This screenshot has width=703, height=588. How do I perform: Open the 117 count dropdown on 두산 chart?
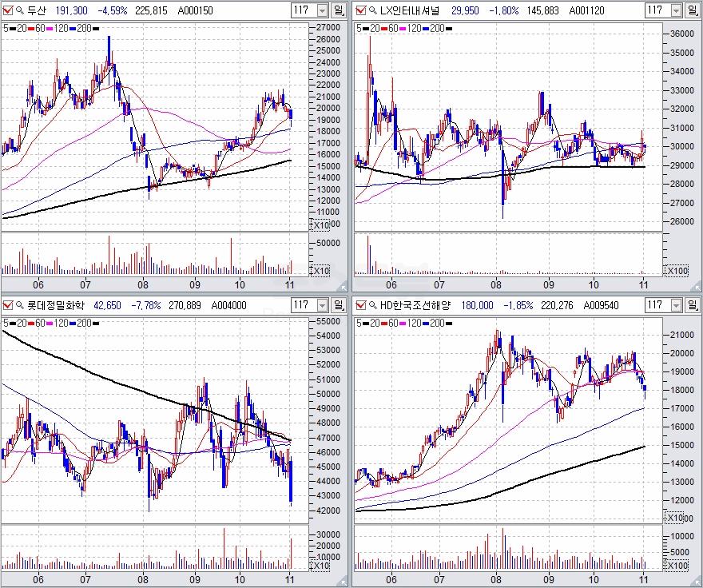click(x=322, y=10)
